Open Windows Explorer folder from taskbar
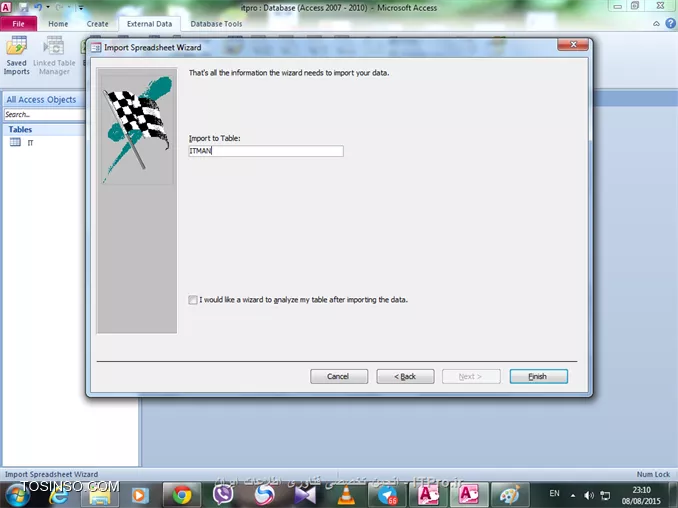678x508 pixels. (x=100, y=495)
